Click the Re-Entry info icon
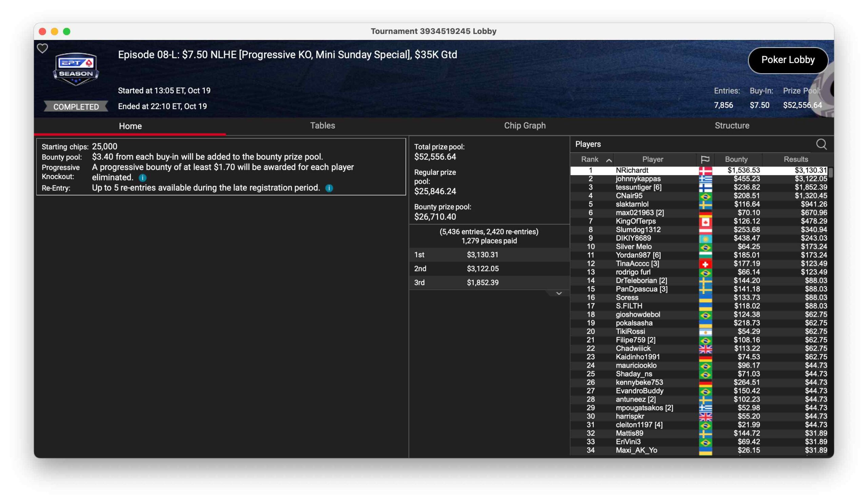The height and width of the screenshot is (503, 868). 329,188
